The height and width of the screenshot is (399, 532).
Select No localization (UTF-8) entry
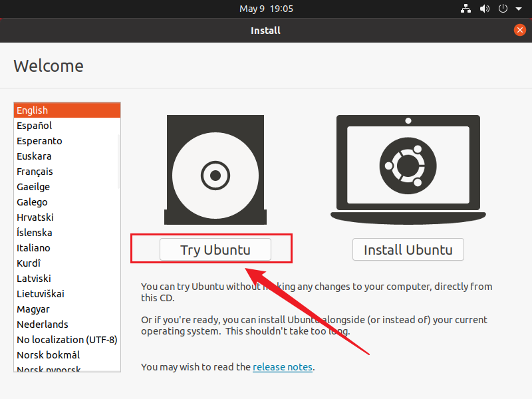point(67,340)
